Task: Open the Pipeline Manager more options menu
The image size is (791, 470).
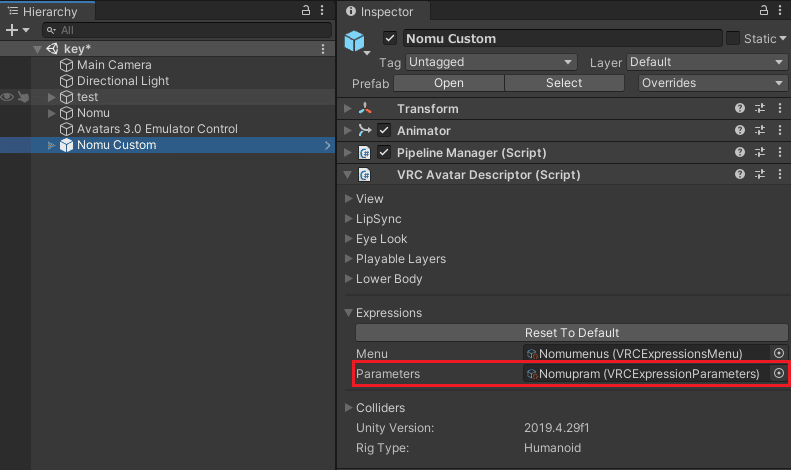Action: [x=779, y=152]
